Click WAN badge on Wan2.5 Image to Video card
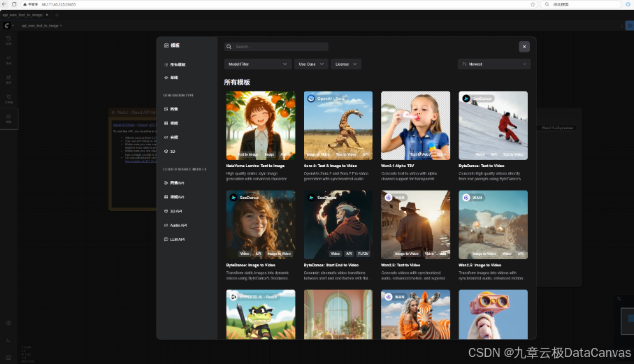This screenshot has height=364, width=634. tap(473, 198)
